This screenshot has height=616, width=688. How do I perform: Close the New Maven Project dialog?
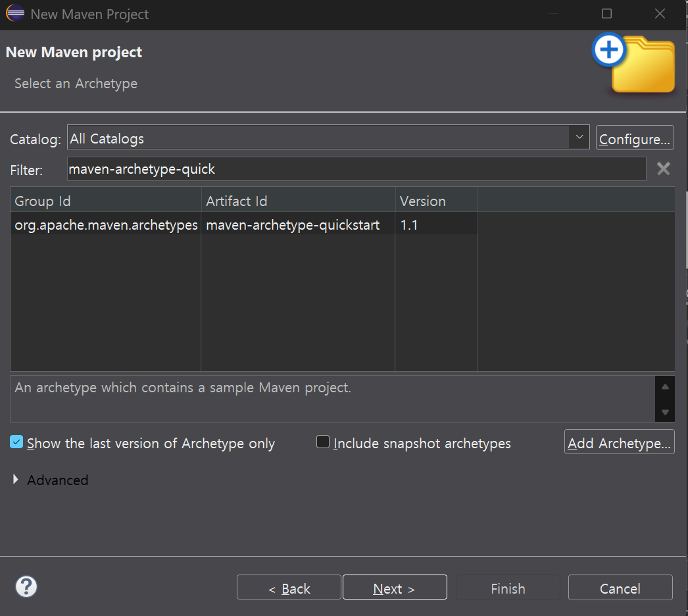click(660, 14)
